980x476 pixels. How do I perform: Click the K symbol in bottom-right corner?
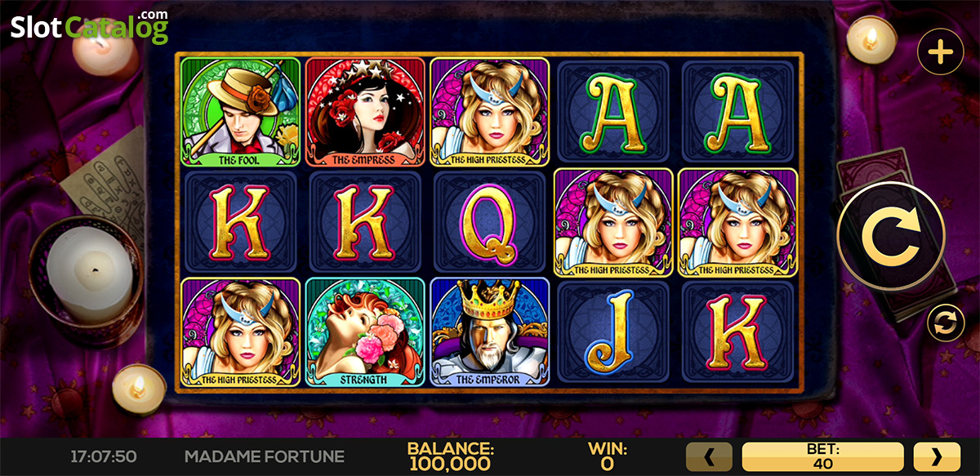(x=739, y=331)
